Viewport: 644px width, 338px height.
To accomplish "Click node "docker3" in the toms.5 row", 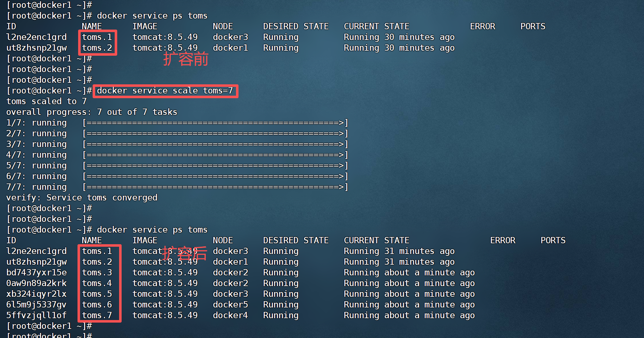I will [x=231, y=294].
